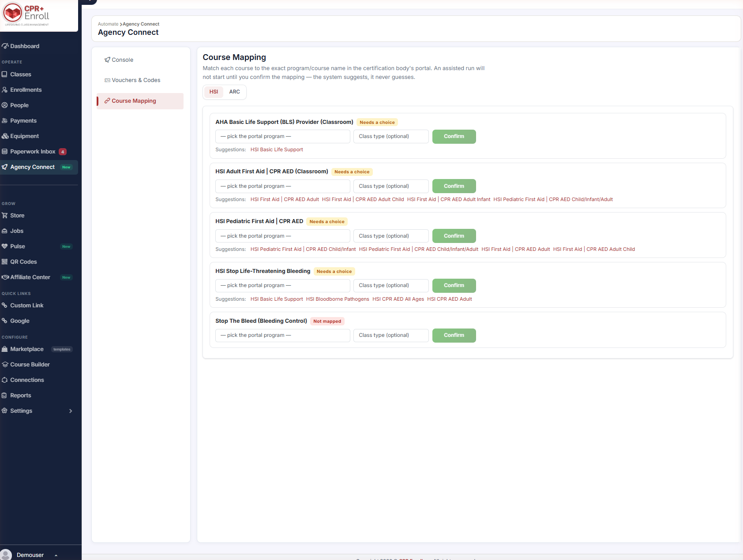Pick the HSI Bloodborne Pathogens suggestion
Image resolution: width=743 pixels, height=560 pixels.
pyautogui.click(x=338, y=299)
